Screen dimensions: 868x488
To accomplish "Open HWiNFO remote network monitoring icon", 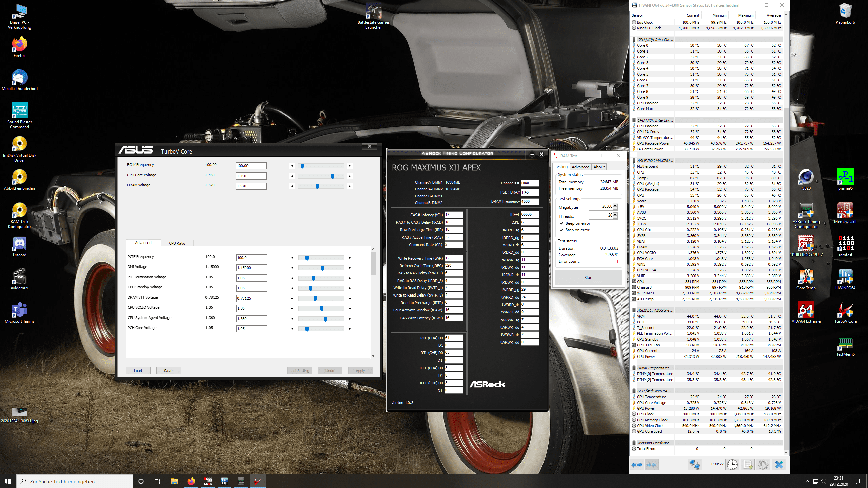I will click(x=694, y=464).
